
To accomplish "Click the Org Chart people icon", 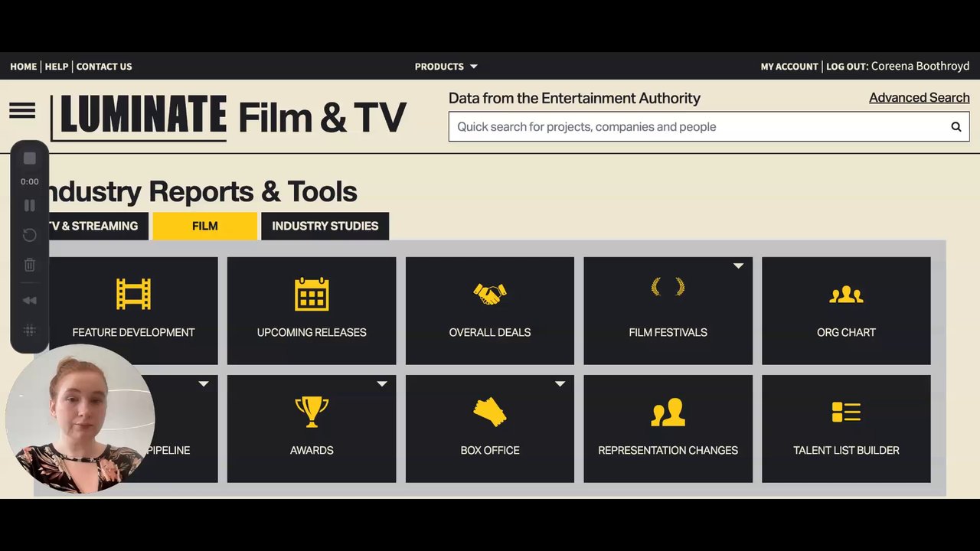I will 846,295.
